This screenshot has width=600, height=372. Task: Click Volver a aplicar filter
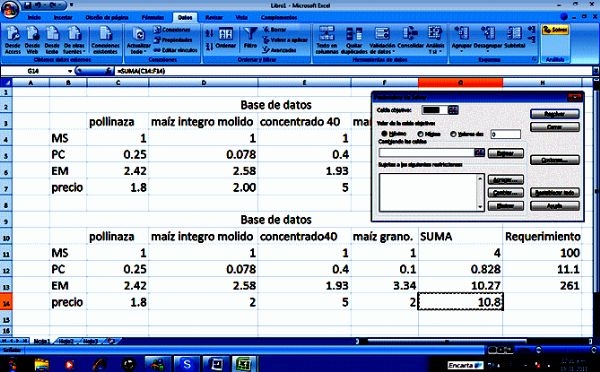pos(285,40)
